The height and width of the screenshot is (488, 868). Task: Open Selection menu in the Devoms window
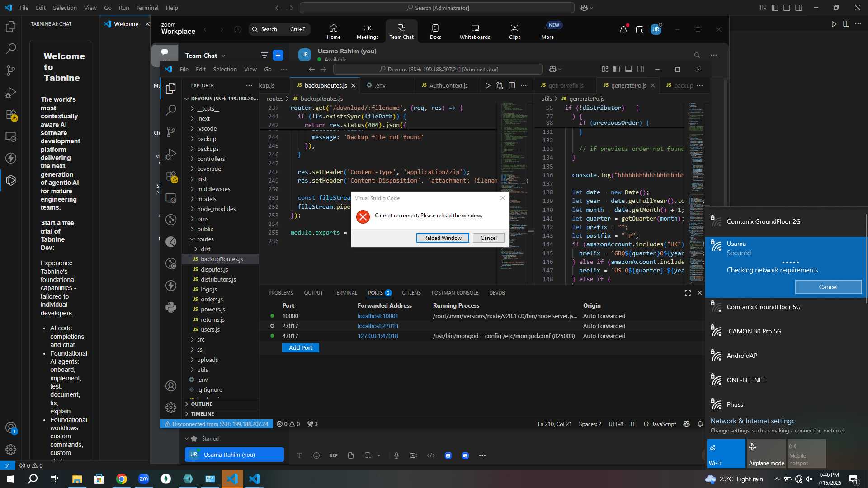point(225,69)
